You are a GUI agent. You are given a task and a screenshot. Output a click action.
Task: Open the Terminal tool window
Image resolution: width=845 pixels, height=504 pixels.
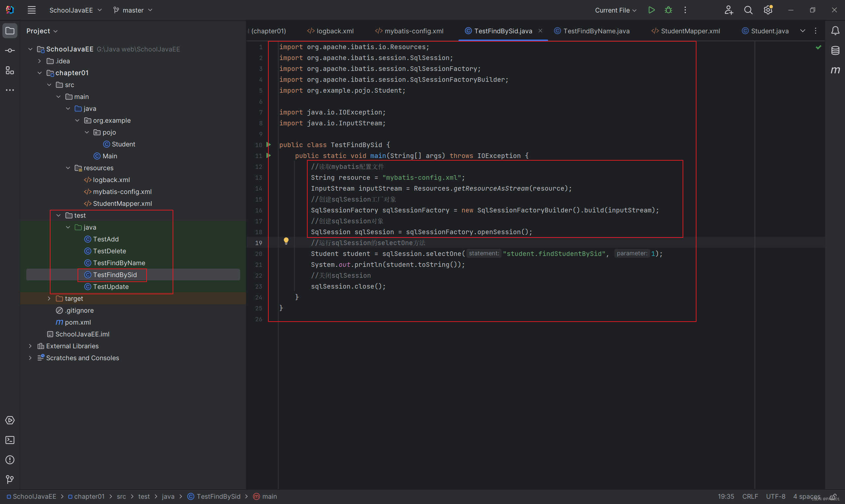pos(10,440)
